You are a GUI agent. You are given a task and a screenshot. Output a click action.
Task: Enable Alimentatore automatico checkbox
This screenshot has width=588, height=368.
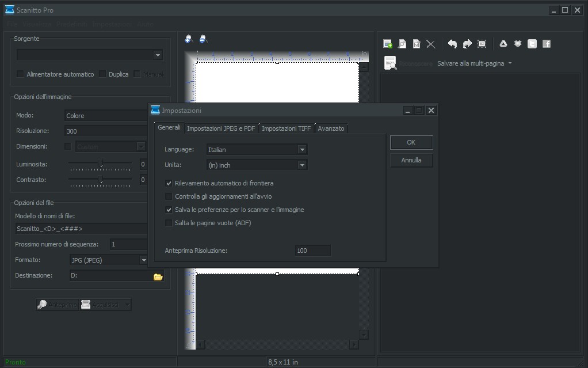coord(20,74)
